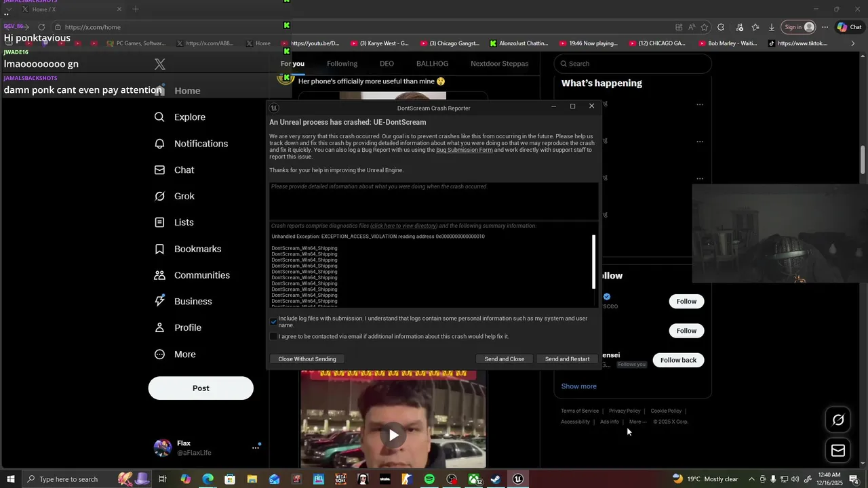Toggle Include log files with submission checkbox

[x=274, y=321]
